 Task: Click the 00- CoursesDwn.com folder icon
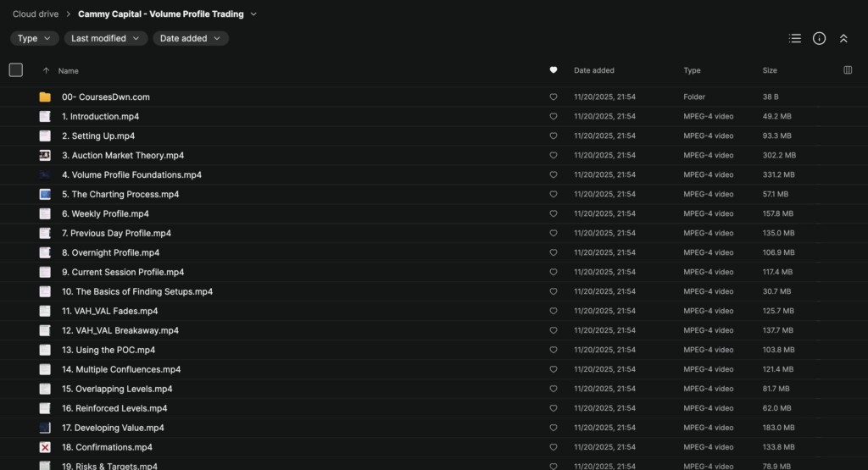tap(45, 97)
